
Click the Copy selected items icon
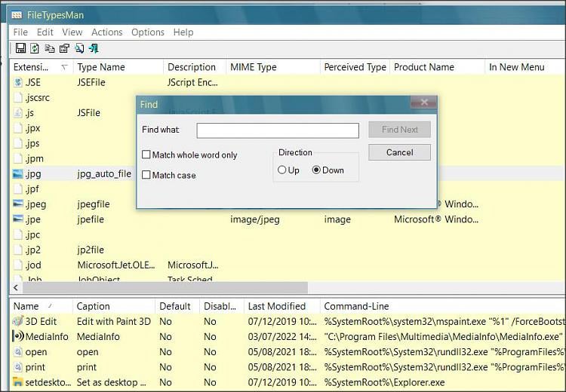point(50,49)
